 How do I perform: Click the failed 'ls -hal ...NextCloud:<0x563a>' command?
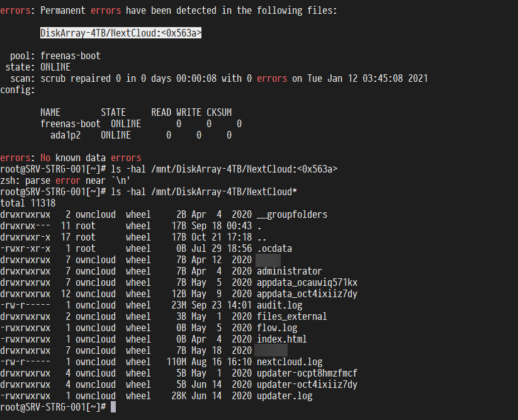(224, 169)
